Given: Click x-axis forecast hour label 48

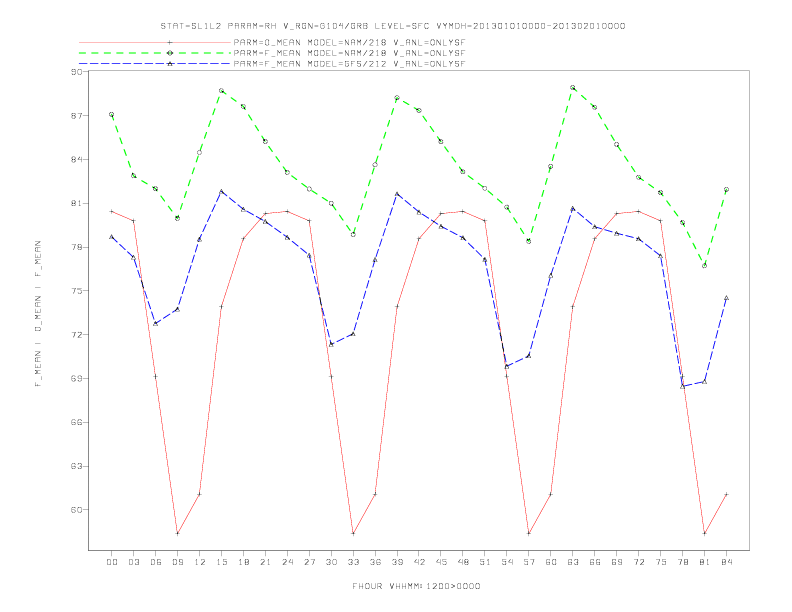Looking at the screenshot, I should (463, 562).
